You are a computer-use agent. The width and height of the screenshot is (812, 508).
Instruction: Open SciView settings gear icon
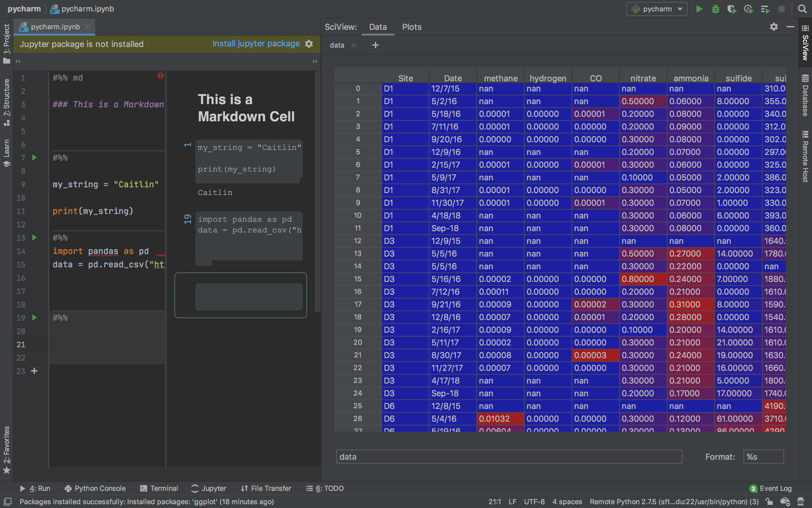tap(774, 27)
